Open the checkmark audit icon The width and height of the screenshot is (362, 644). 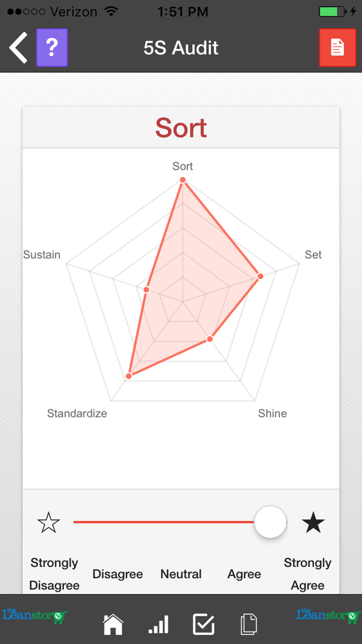[x=203, y=624]
